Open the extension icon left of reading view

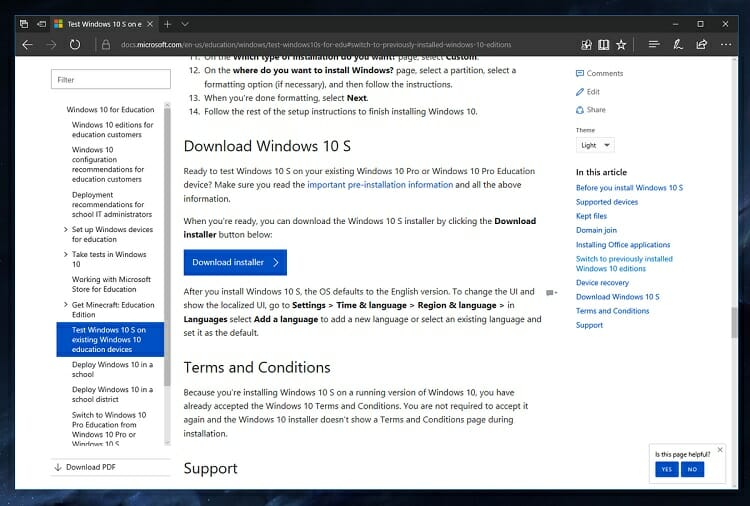coord(586,44)
